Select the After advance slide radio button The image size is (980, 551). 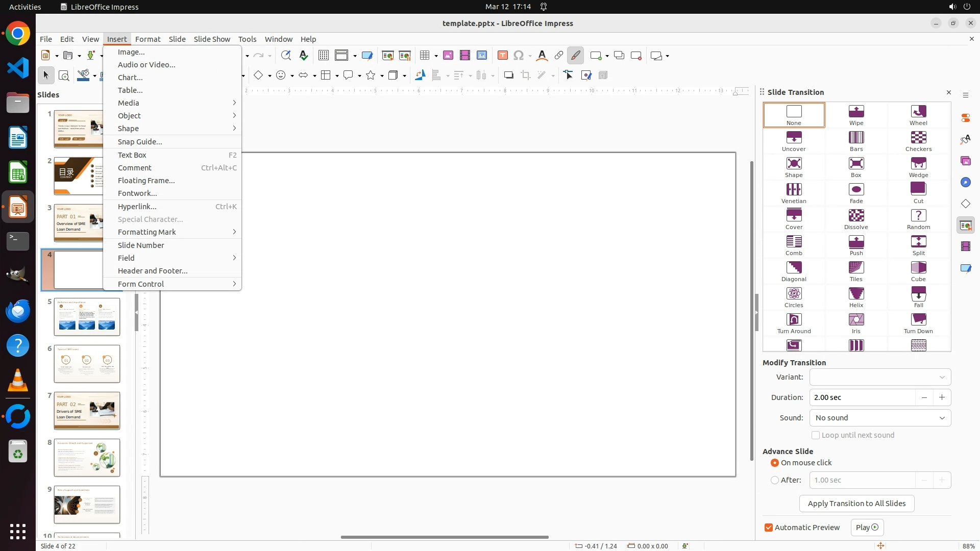[775, 480]
